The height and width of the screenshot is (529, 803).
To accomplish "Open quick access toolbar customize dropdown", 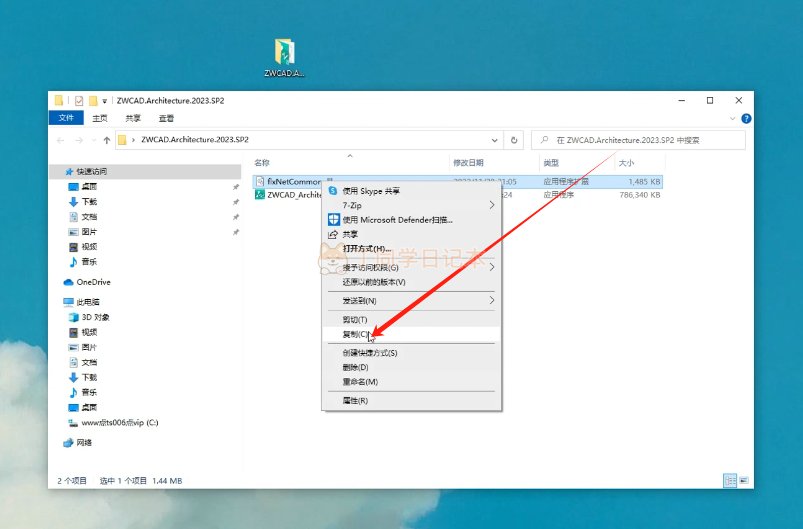I will point(104,101).
